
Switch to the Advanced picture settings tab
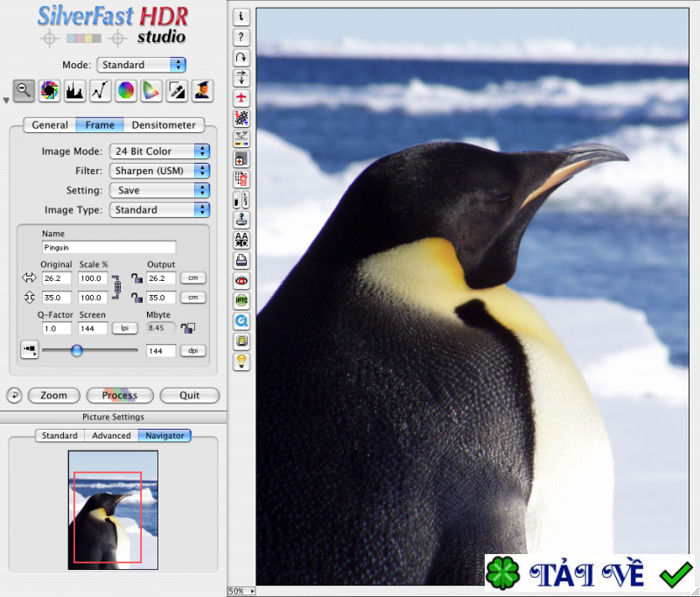[x=111, y=435]
